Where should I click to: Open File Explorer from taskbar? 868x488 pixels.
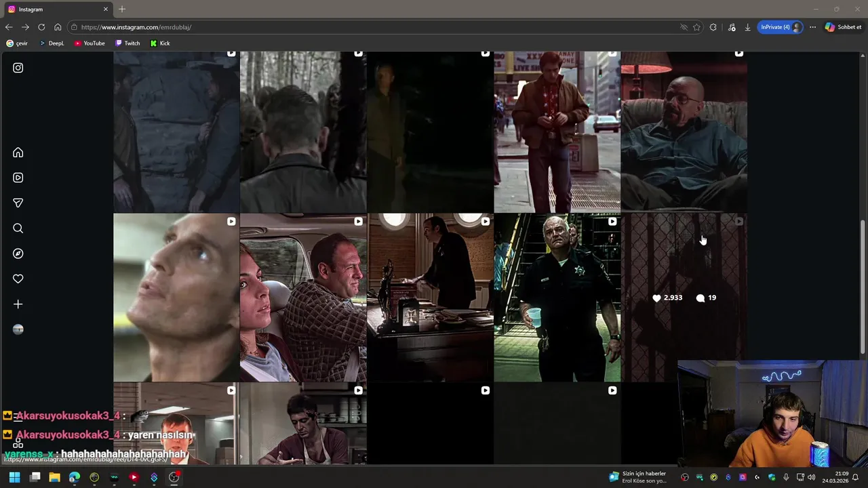55,477
